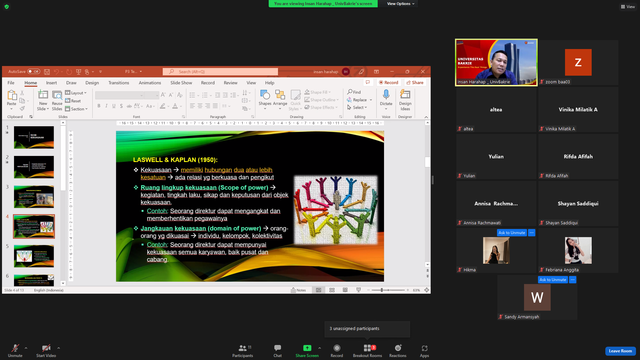Switch to Slide Sorter view icon

coord(332,290)
